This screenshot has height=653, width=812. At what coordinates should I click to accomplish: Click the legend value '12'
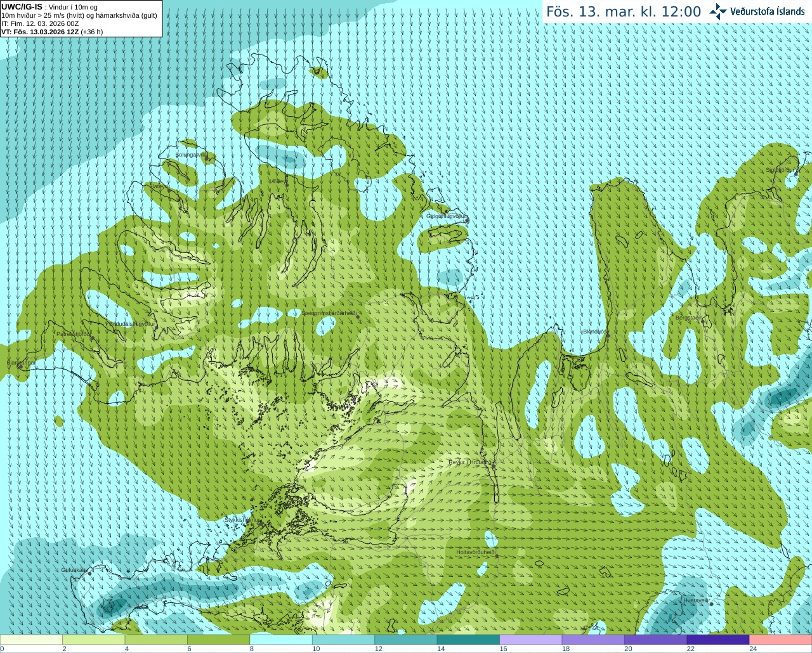[x=378, y=649]
